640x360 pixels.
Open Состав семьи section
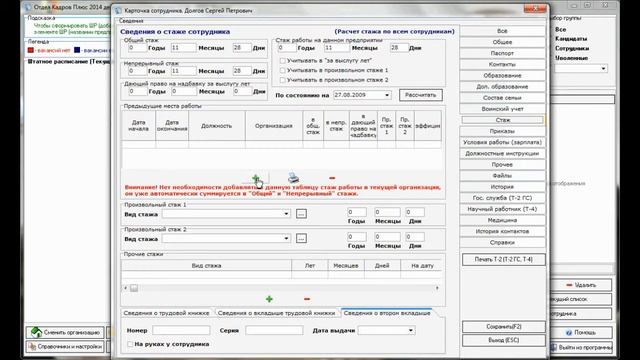tap(502, 98)
